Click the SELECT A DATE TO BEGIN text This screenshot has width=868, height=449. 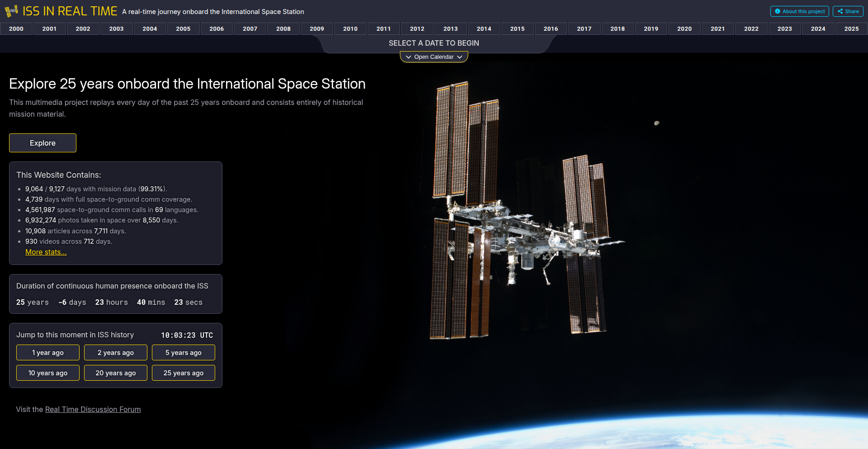click(x=434, y=43)
